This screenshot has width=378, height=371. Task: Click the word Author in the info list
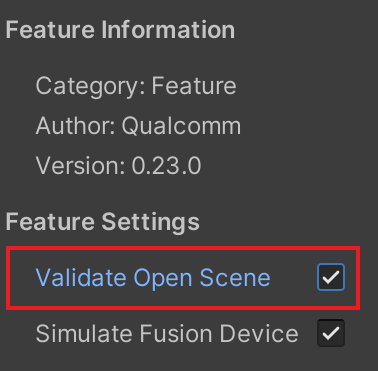(x=75, y=126)
